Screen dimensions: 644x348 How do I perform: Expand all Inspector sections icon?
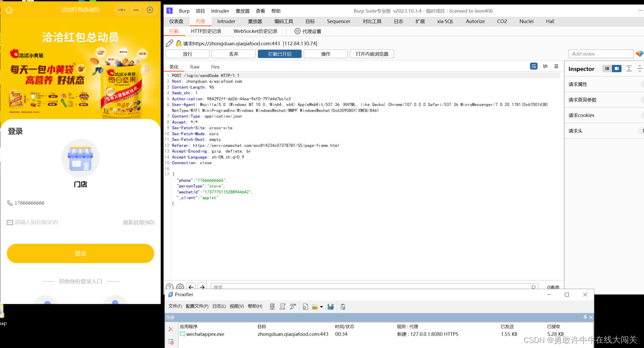click(629, 68)
